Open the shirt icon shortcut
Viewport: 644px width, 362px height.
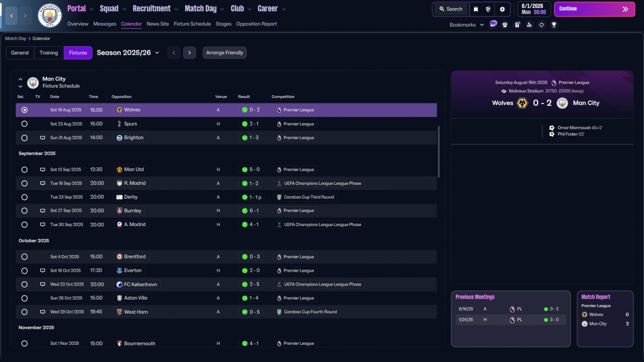(505, 25)
